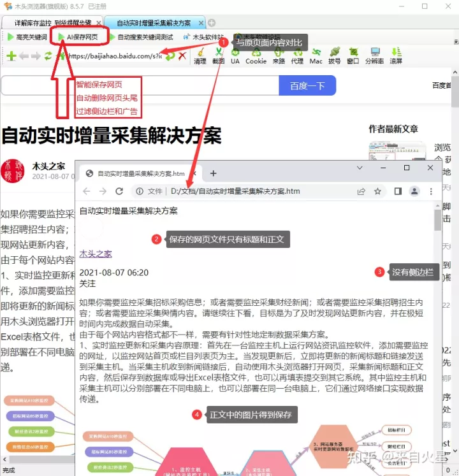The height and width of the screenshot is (476, 459).
Task: Run the 自动搜索关键词测试 script
Action: [142, 37]
